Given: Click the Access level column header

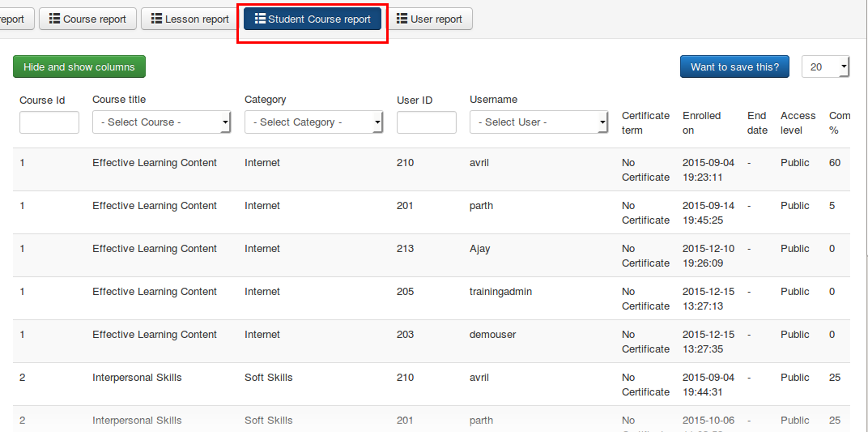Looking at the screenshot, I should [798, 122].
